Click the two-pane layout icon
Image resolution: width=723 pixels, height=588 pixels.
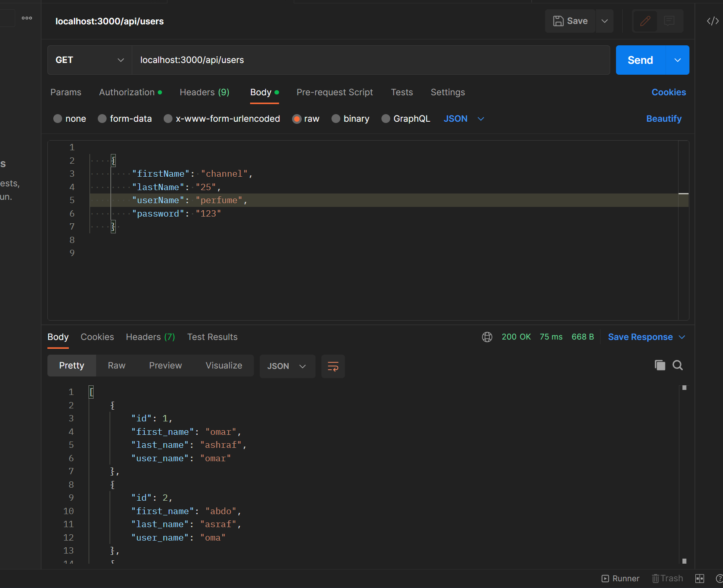pos(699,578)
